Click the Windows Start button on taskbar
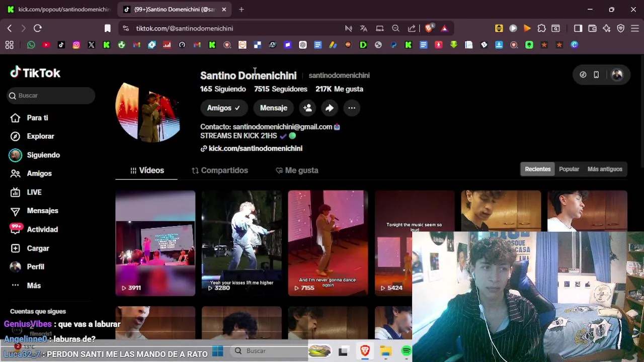644x362 pixels. pos(217,351)
